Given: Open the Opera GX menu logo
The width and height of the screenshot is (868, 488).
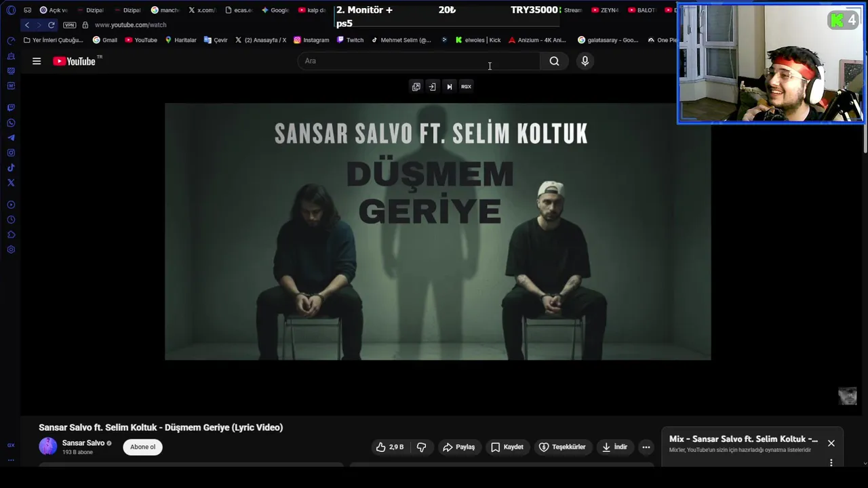Looking at the screenshot, I should (x=11, y=10).
